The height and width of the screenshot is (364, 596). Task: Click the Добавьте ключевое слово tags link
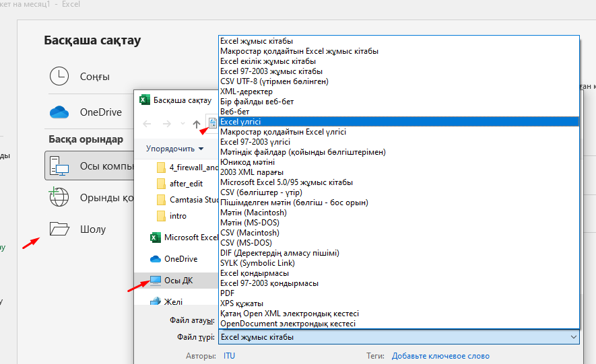pos(440,356)
